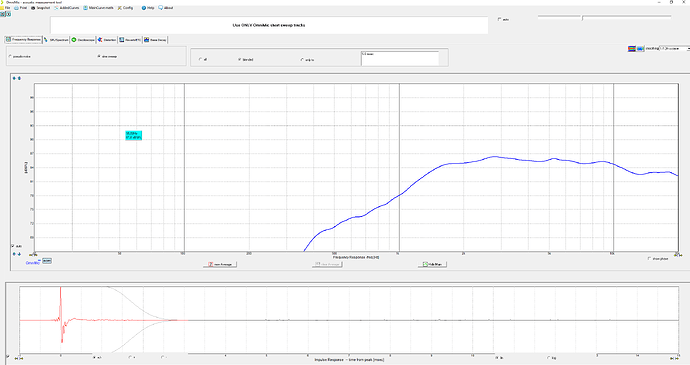Open the smoothing octave dropdown
Screen dimensions: 690x365
674,48
